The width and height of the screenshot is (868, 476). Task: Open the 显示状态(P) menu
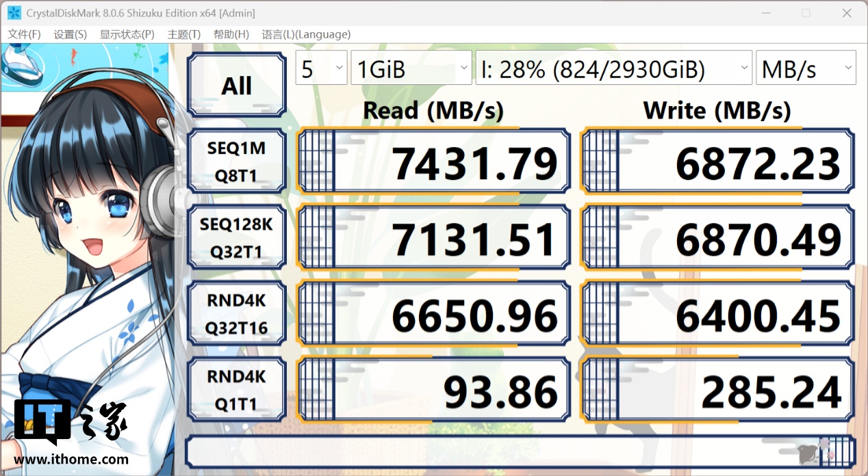click(127, 34)
